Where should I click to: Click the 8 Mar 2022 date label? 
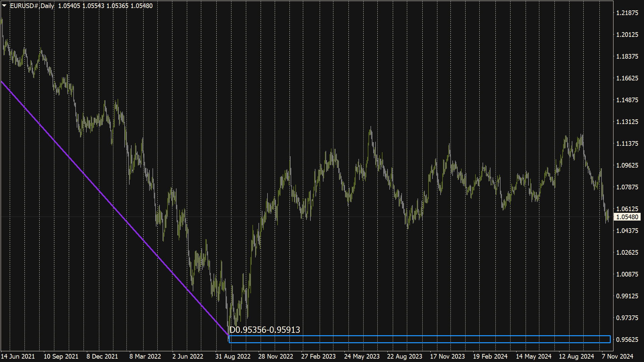point(145,356)
